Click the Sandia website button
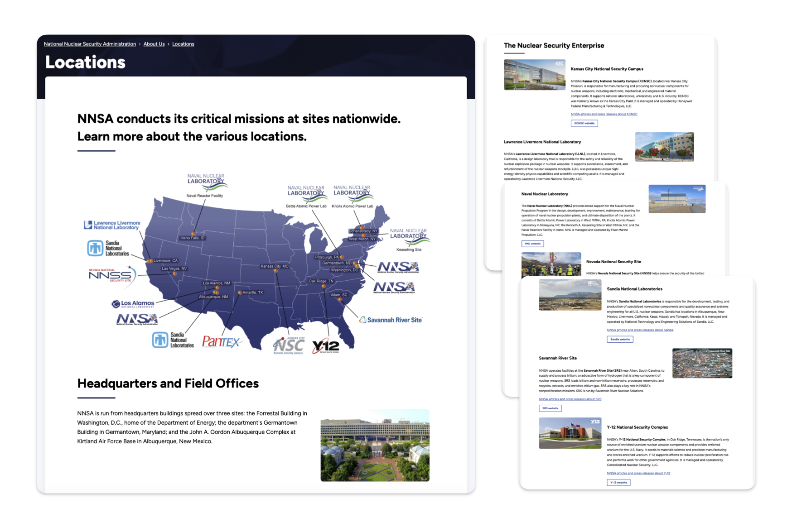The height and width of the screenshot is (532, 792). click(x=620, y=339)
